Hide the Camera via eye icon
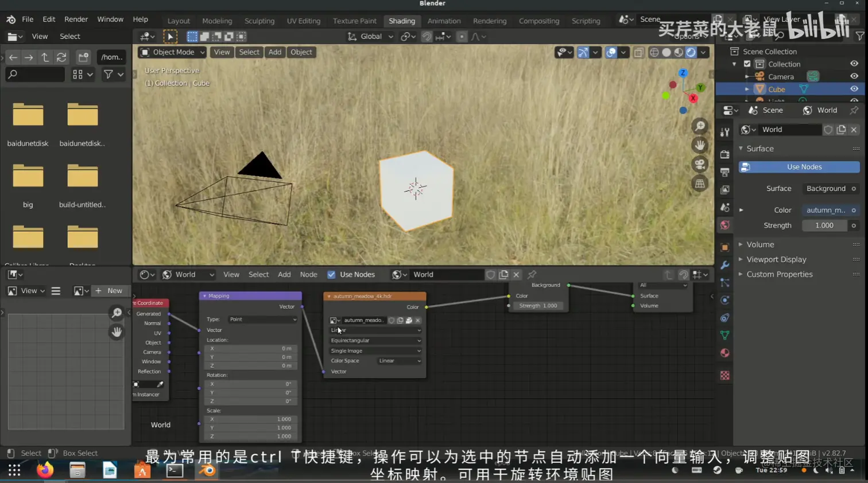This screenshot has height=483, width=868. tap(854, 76)
